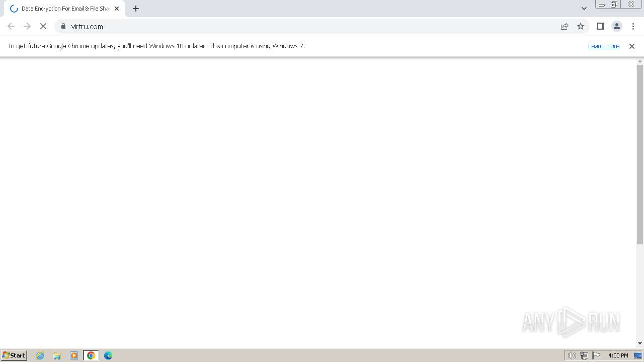644x362 pixels.
Task: Open the Learn more link
Action: tap(604, 46)
